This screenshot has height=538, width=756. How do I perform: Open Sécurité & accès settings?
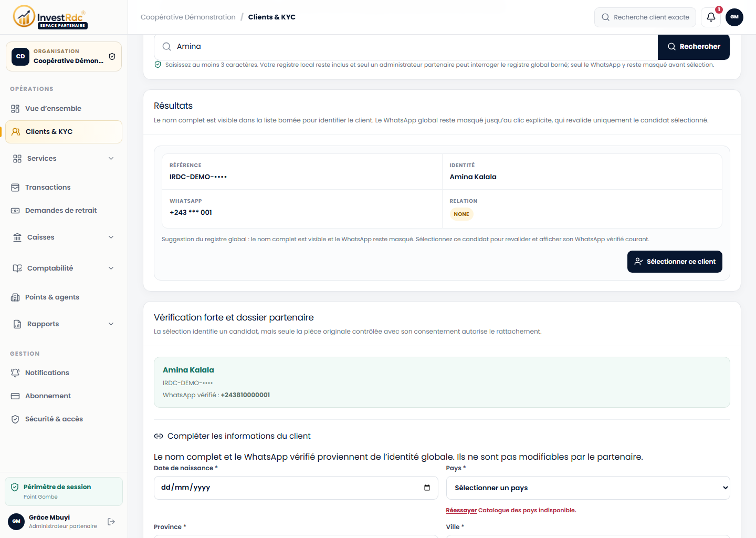click(x=64, y=419)
